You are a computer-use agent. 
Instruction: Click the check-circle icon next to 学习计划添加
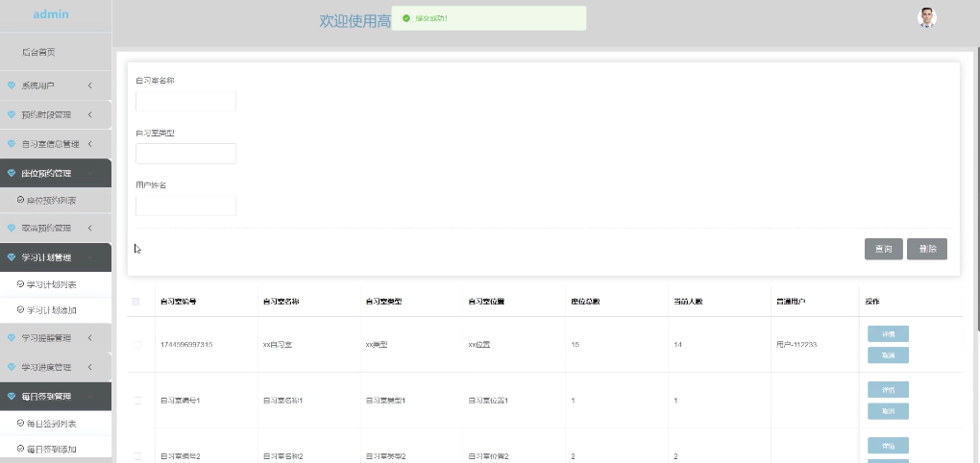pyautogui.click(x=20, y=310)
